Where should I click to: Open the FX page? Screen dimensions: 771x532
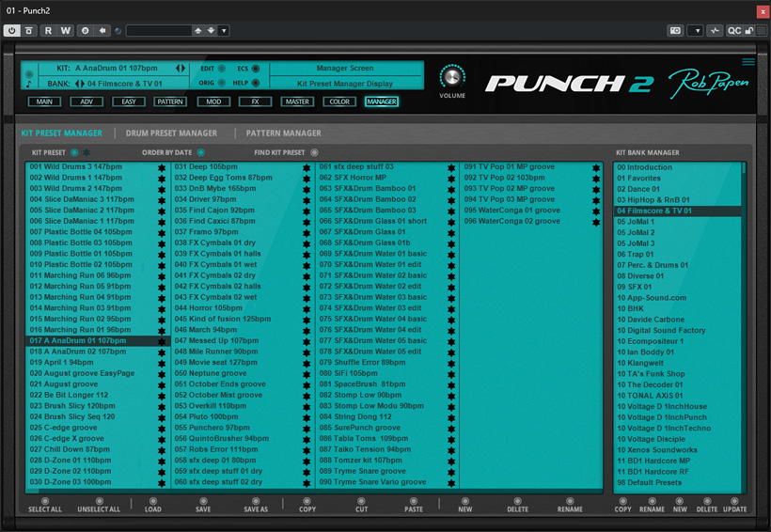tap(255, 102)
